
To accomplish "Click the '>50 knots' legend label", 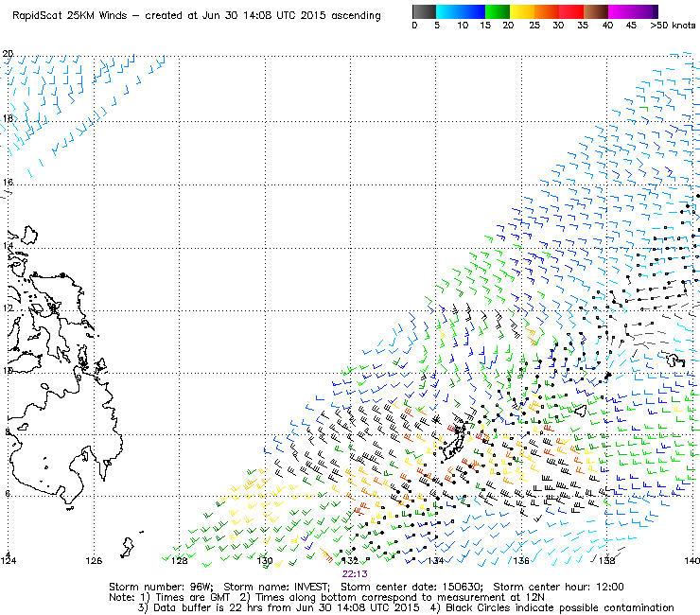I will pos(673,26).
